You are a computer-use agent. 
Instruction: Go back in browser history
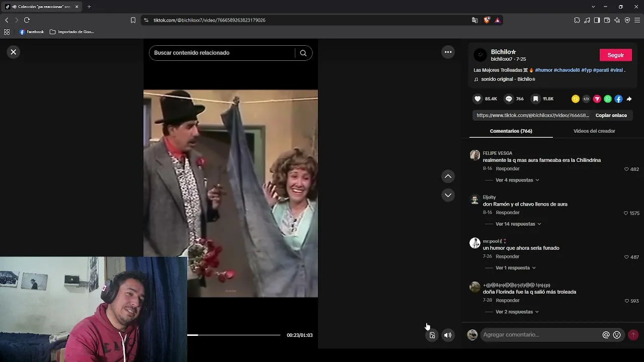(x=7, y=20)
